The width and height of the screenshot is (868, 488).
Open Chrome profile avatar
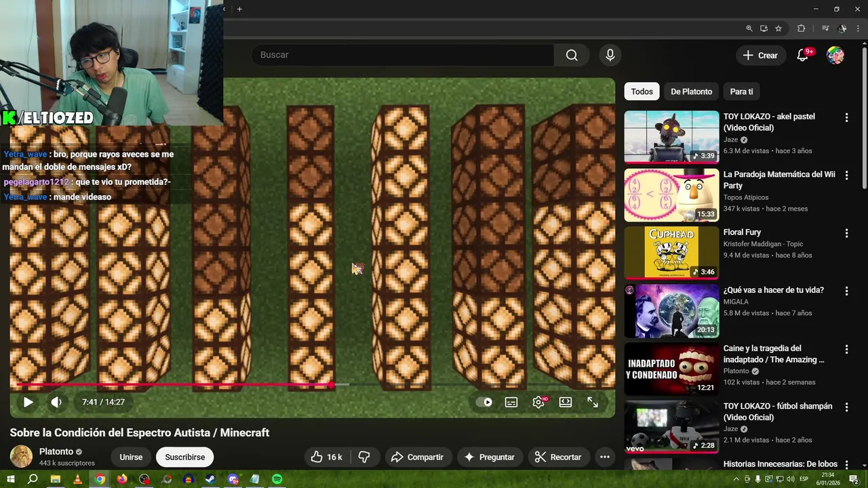click(842, 28)
